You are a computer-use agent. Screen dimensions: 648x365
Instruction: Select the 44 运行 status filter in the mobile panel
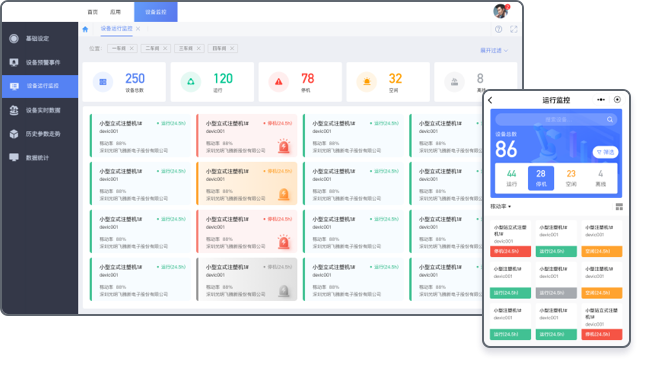click(512, 178)
